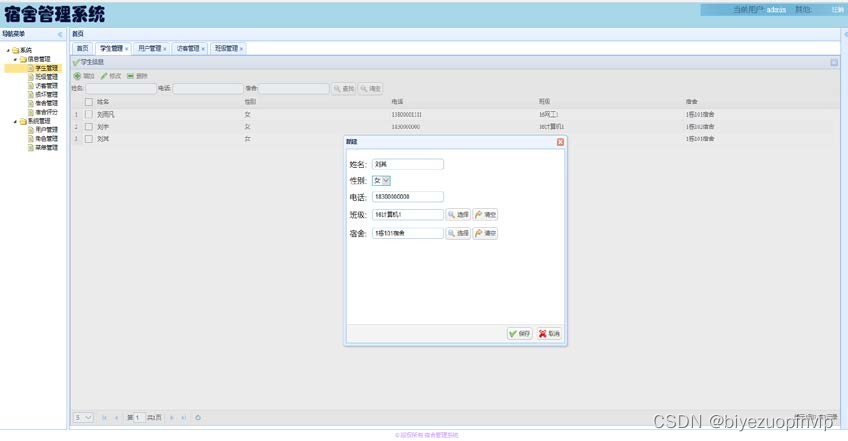Toggle the select-all checkbox in table header
Image resolution: width=848 pixels, height=441 pixels.
(x=89, y=102)
